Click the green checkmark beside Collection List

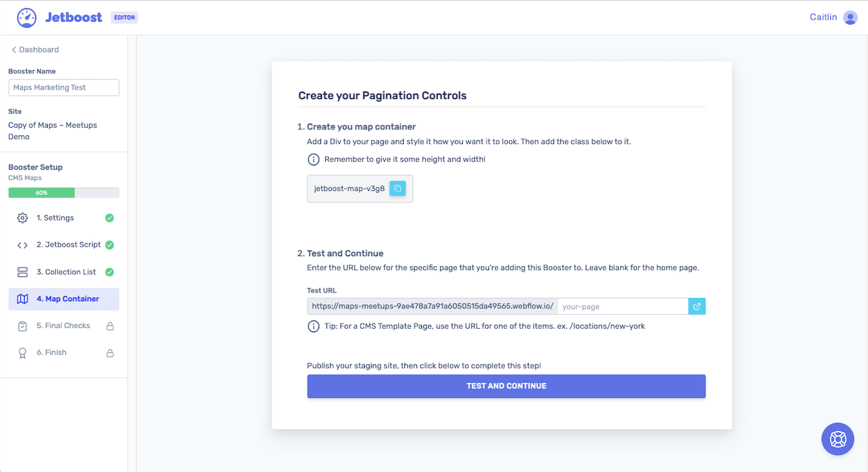coord(110,272)
